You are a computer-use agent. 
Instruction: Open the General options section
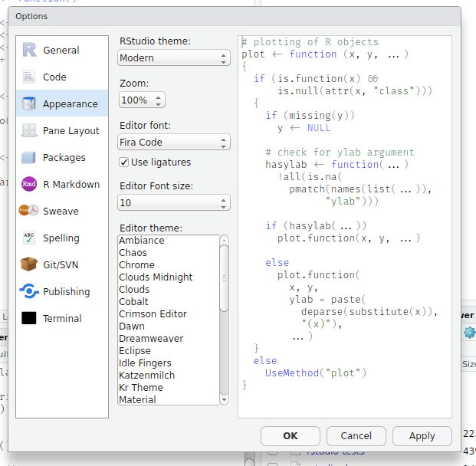click(x=62, y=50)
